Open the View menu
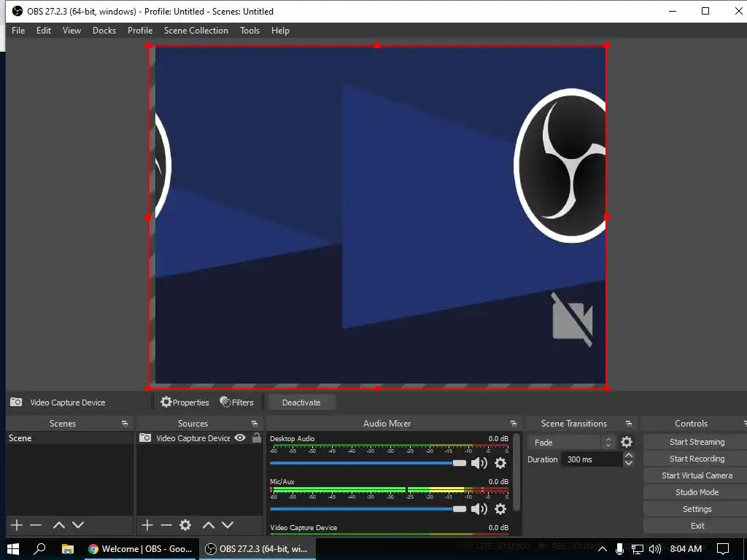Image resolution: width=747 pixels, height=560 pixels. point(71,31)
